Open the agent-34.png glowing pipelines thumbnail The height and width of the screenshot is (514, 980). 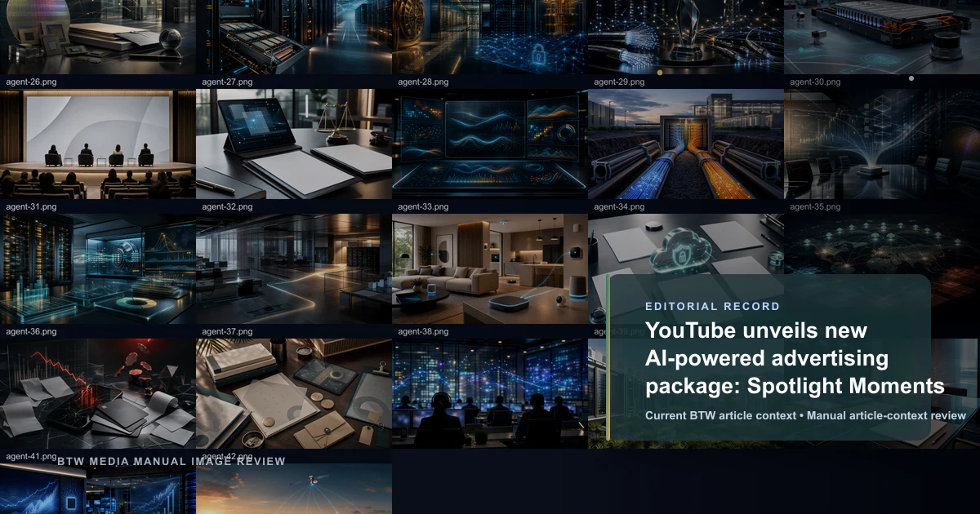tap(686, 144)
